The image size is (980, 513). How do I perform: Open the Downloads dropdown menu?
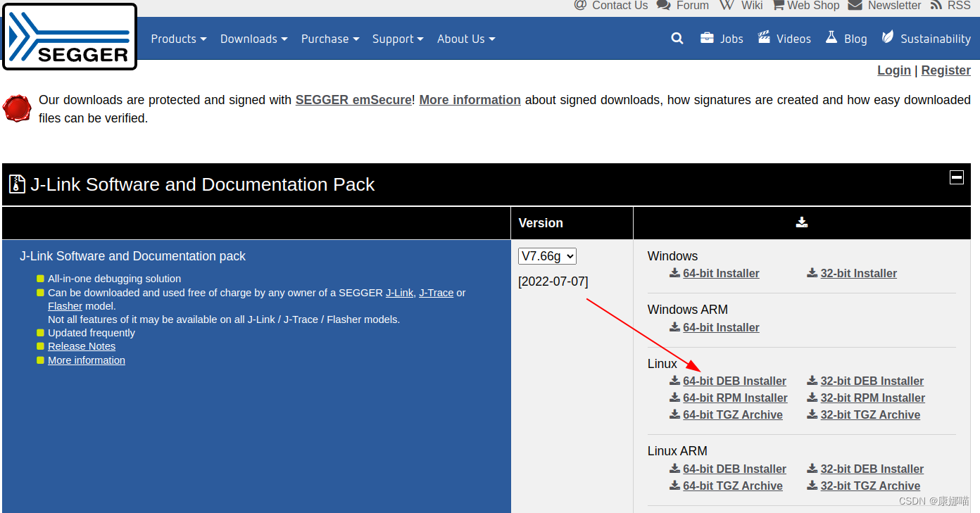254,39
